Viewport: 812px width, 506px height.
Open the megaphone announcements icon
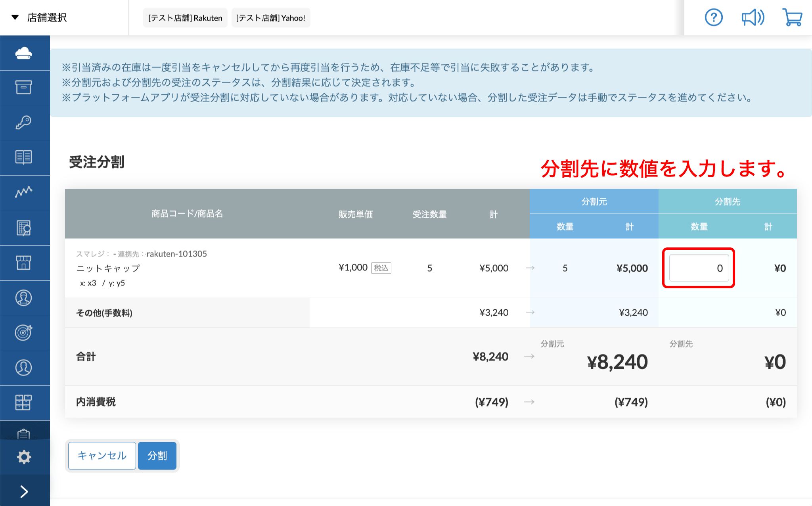(753, 18)
